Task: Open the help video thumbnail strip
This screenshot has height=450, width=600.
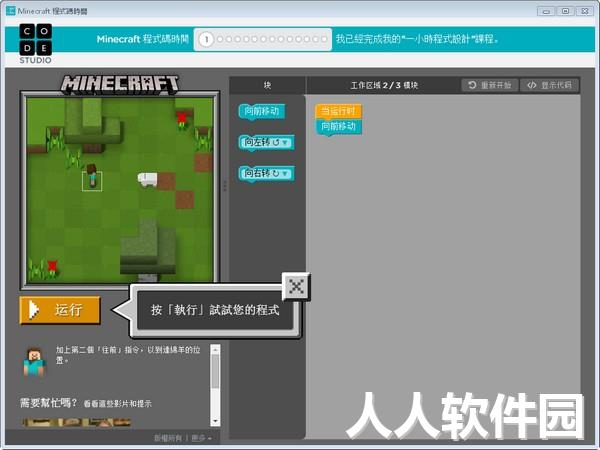Action: [77, 422]
